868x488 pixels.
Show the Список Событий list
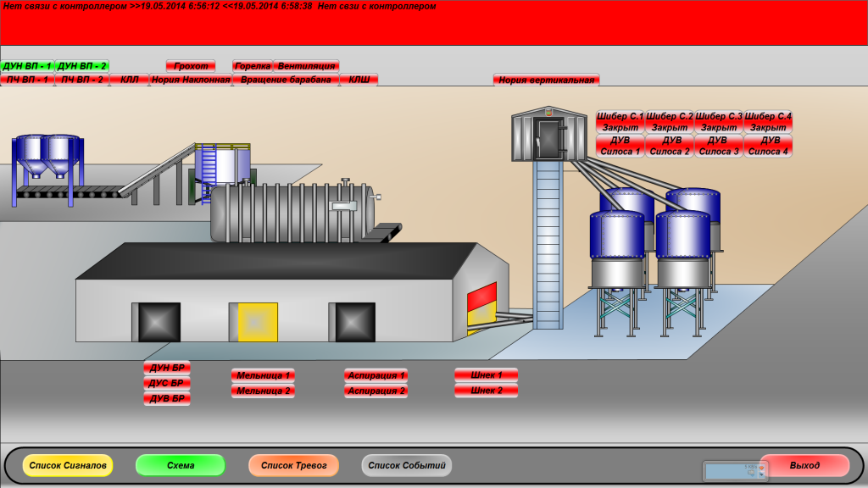click(407, 465)
